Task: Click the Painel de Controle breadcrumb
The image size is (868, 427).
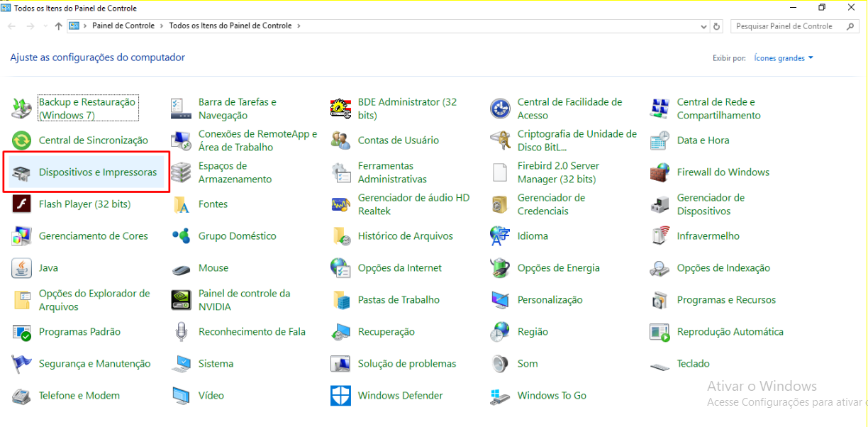Action: (123, 26)
